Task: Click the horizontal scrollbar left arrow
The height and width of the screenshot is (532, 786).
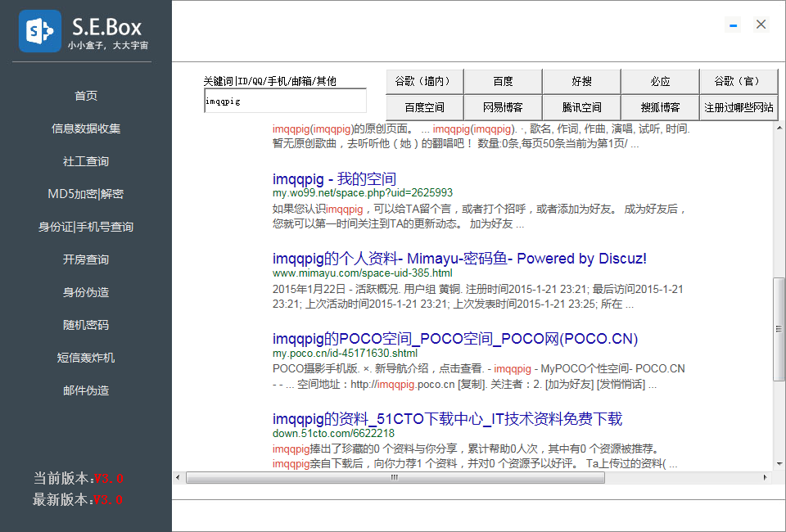Action: coord(178,477)
